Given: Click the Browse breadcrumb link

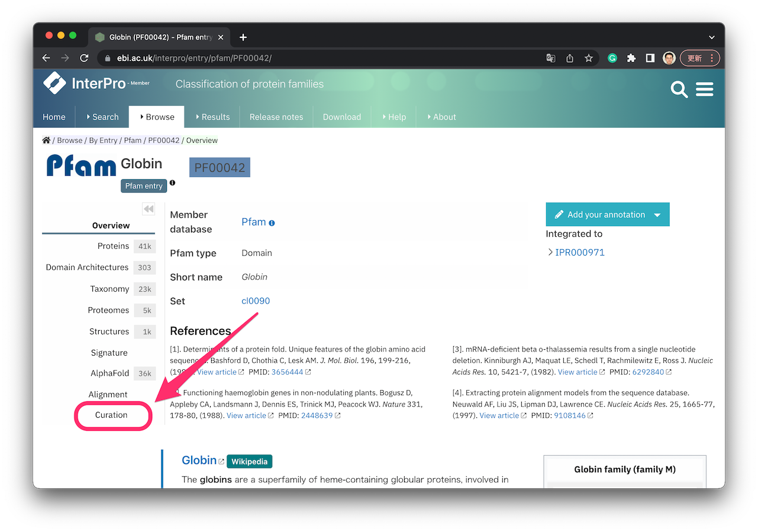Looking at the screenshot, I should [x=70, y=140].
